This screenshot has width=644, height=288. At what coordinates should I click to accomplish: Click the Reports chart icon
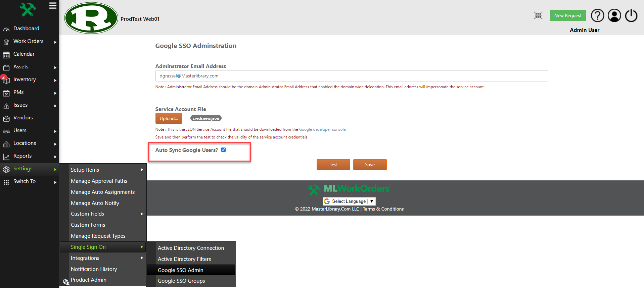(6, 157)
